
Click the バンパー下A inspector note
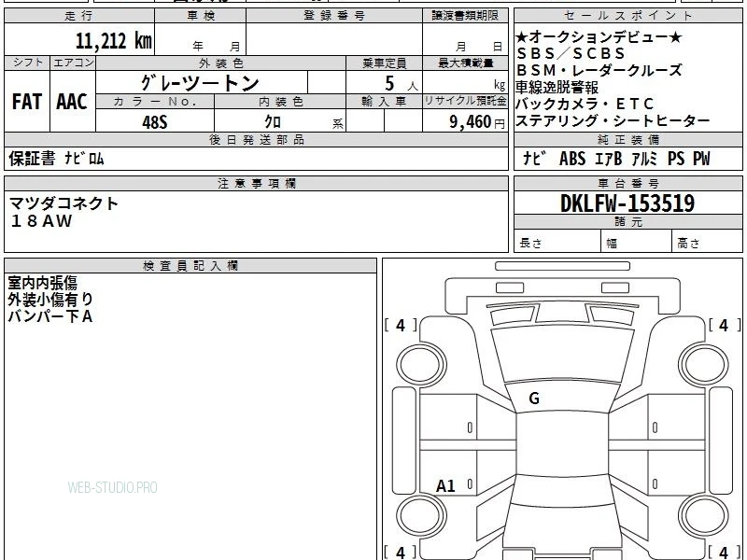pyautogui.click(x=50, y=315)
